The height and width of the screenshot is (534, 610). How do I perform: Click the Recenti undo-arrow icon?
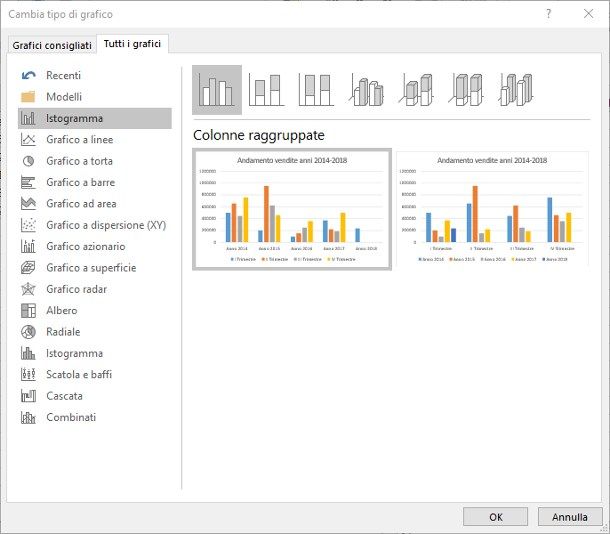28,75
